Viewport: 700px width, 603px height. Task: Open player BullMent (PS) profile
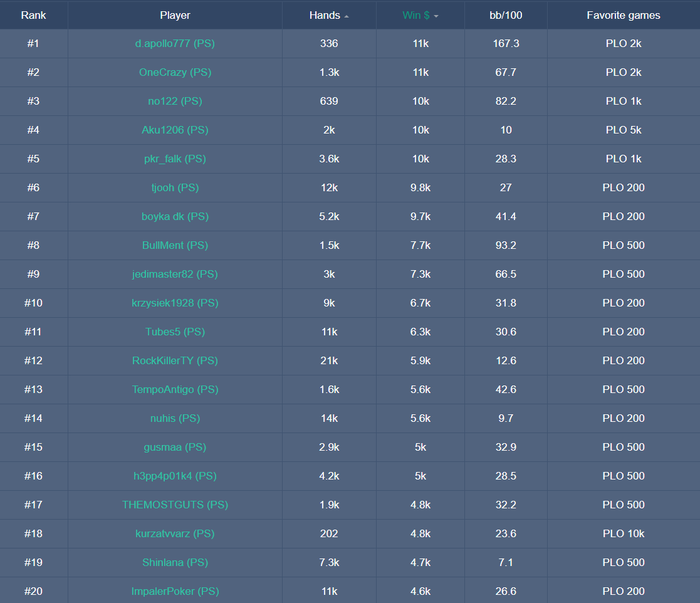[175, 245]
